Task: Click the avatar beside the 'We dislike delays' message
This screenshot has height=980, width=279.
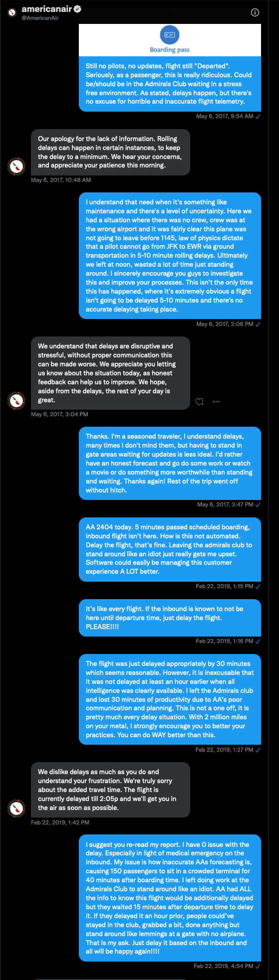Action: (x=16, y=808)
